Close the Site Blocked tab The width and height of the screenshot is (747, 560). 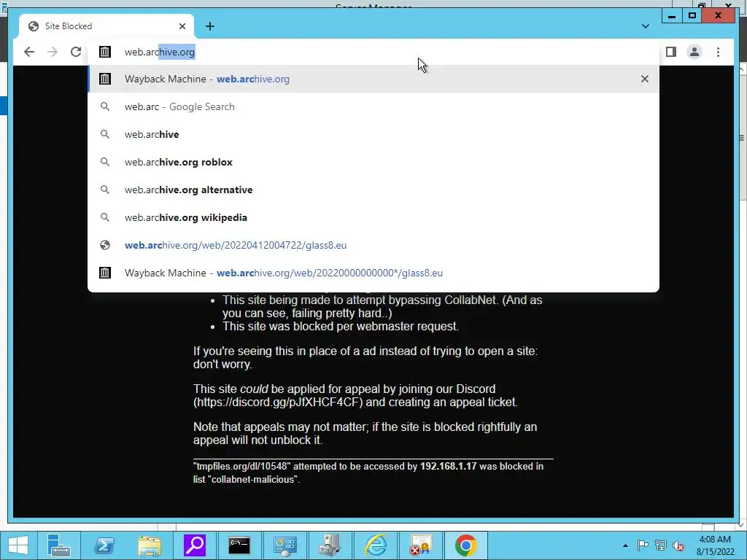pyautogui.click(x=182, y=26)
